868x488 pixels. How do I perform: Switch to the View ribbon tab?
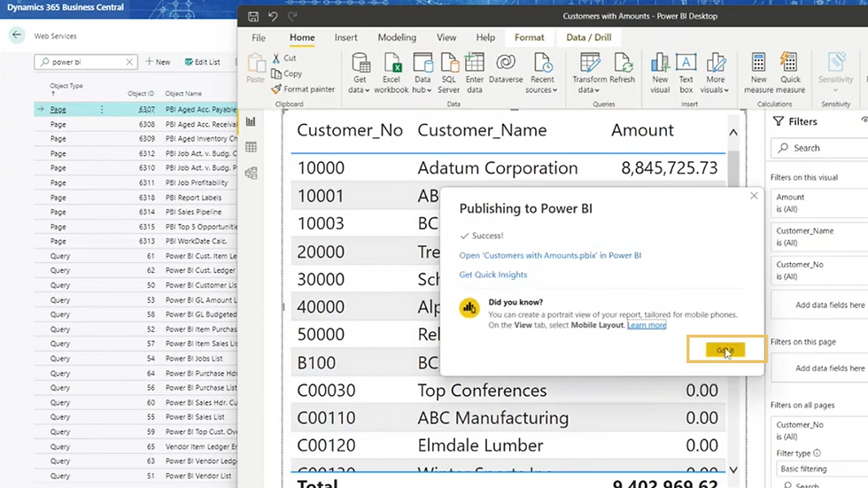coord(446,37)
